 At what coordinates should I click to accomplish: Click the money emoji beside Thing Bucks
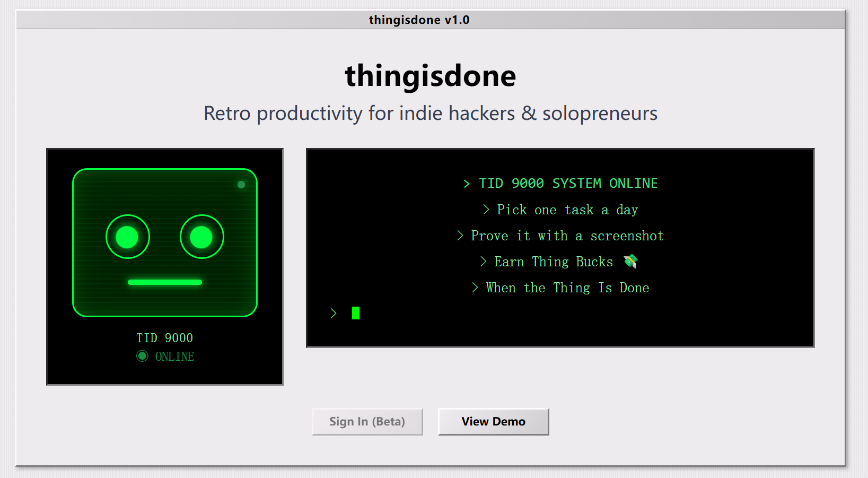click(x=630, y=261)
